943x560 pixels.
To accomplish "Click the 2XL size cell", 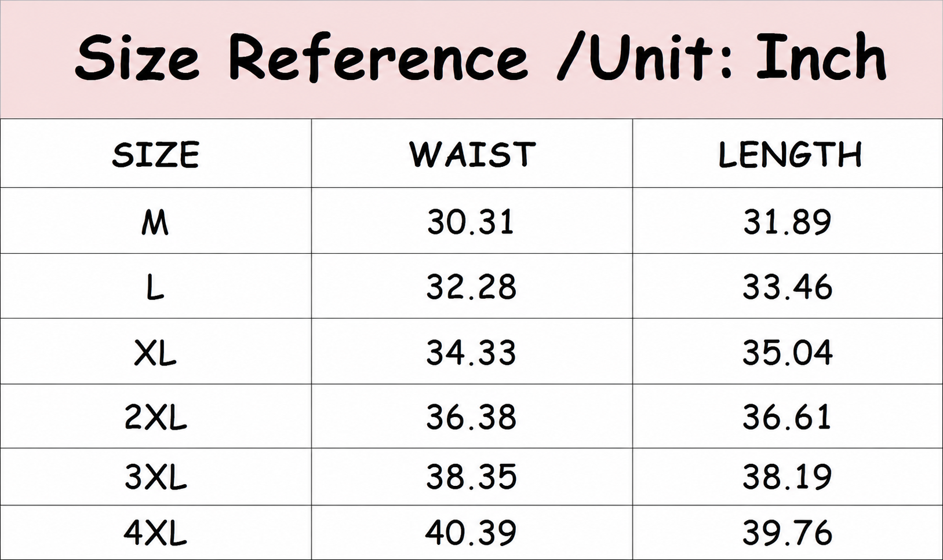I will [x=155, y=416].
